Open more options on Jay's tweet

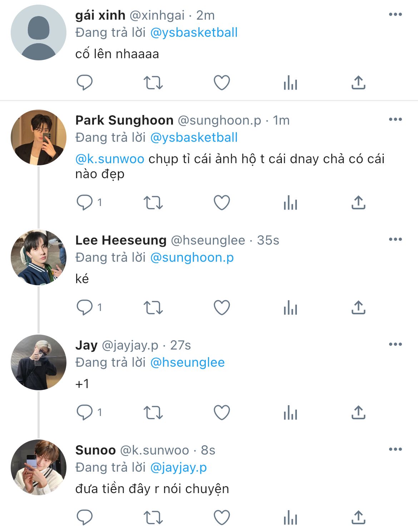pos(395,345)
